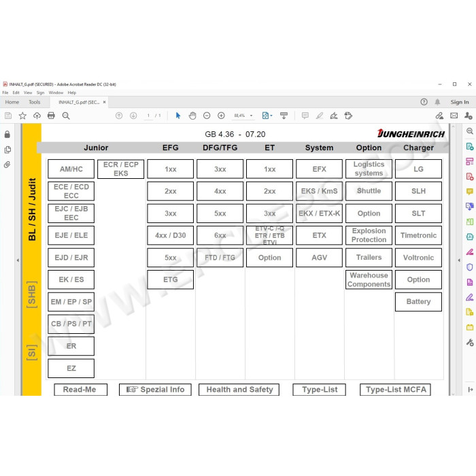
Task: Open the More Tools wrench icon
Action: pos(470,343)
